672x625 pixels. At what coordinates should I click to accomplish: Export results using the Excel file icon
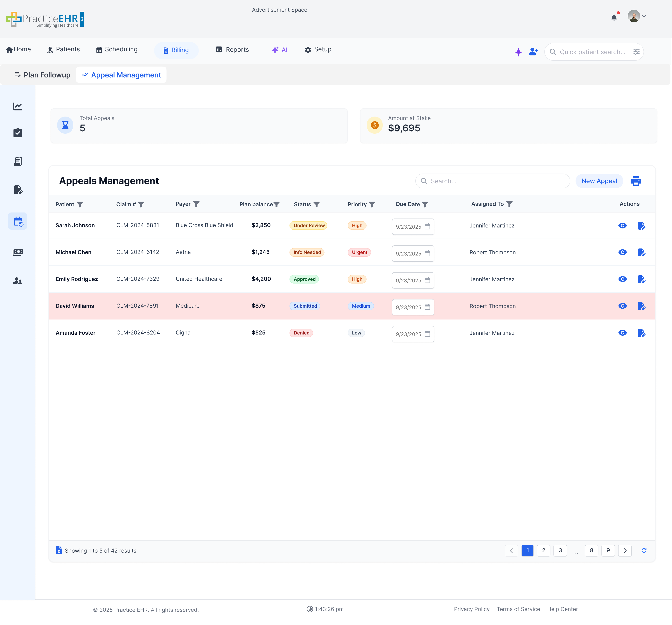pyautogui.click(x=59, y=550)
